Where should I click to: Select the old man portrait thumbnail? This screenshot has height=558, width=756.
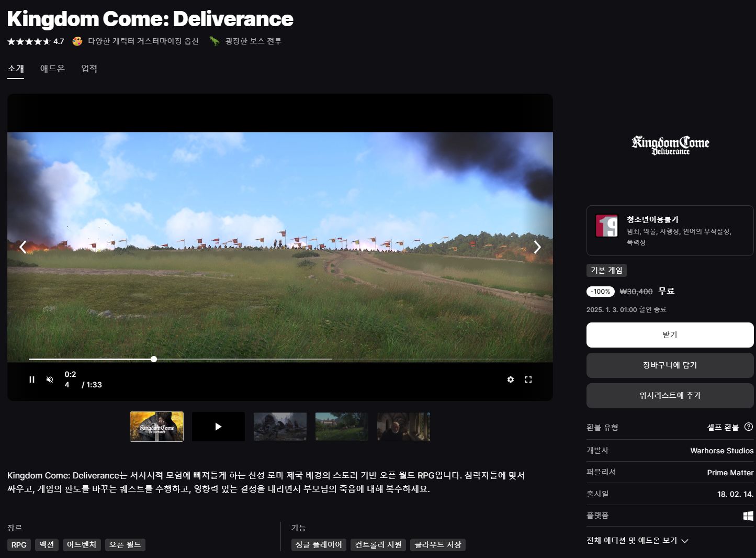403,427
